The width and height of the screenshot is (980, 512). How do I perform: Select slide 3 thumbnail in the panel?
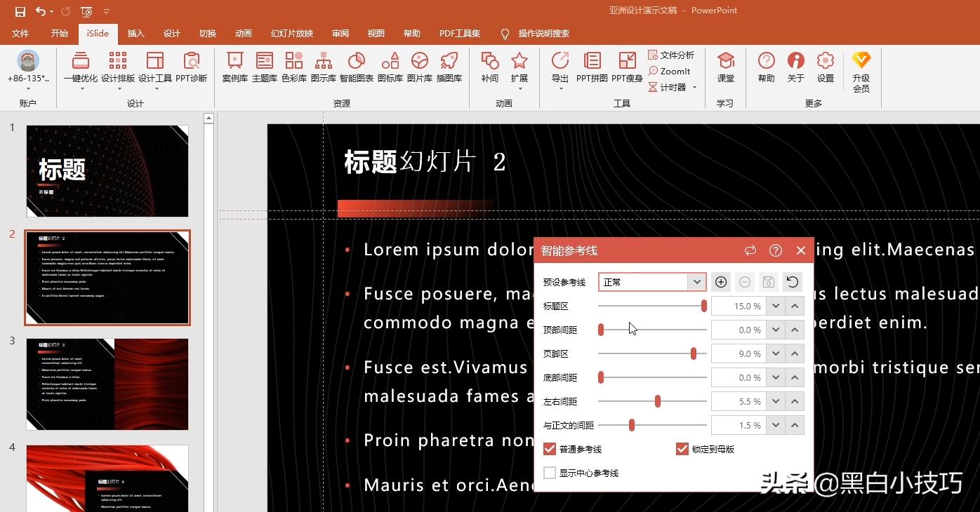coord(107,384)
